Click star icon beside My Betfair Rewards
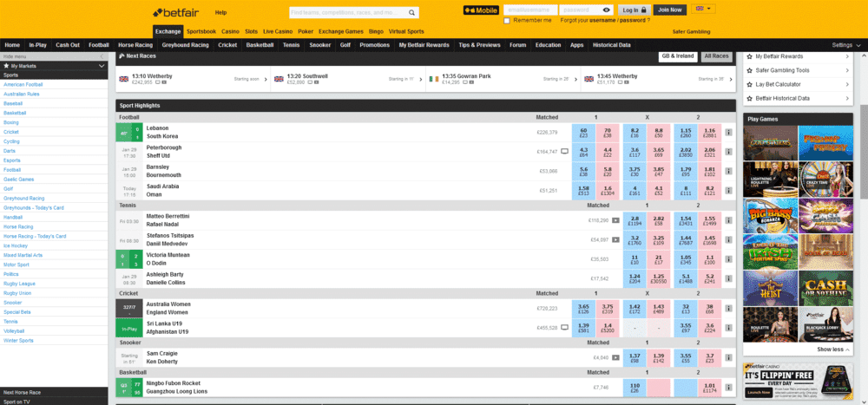 (750, 56)
